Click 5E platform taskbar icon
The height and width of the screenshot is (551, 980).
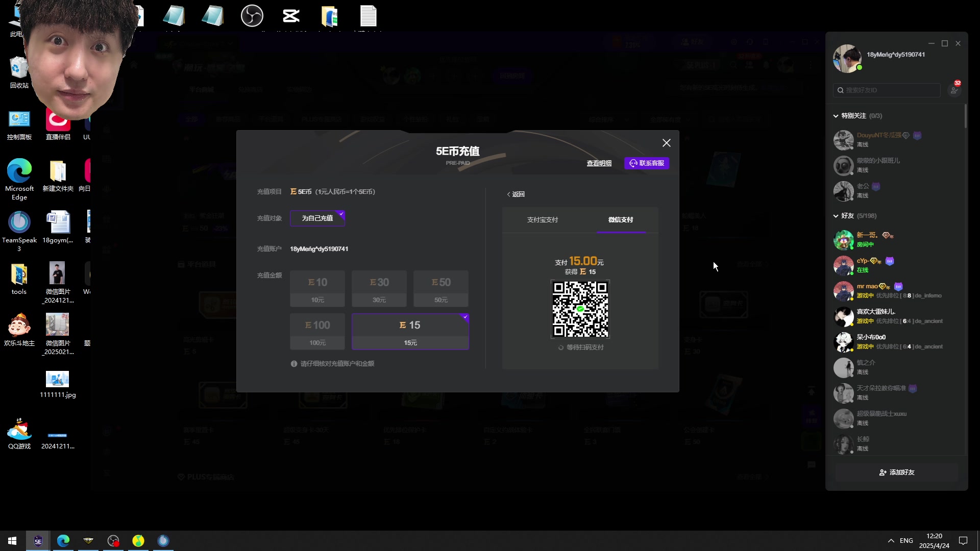point(38,541)
